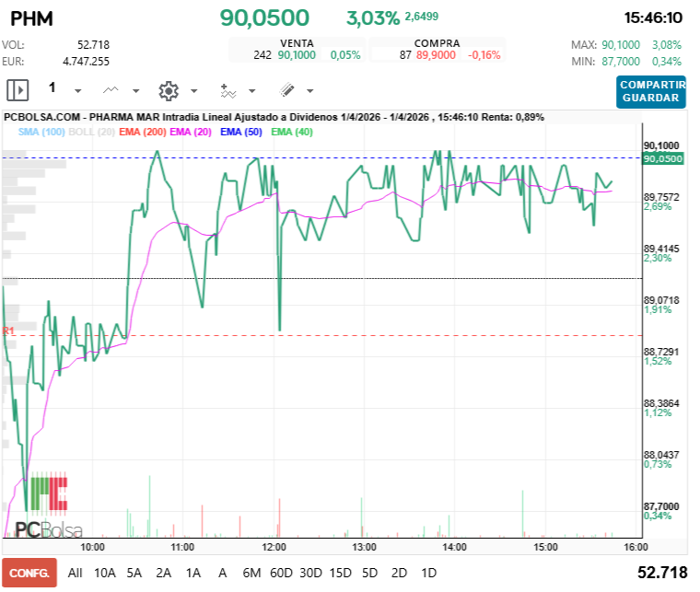Open the chart type line icon
Screen dimensions: 700x592
click(x=111, y=90)
